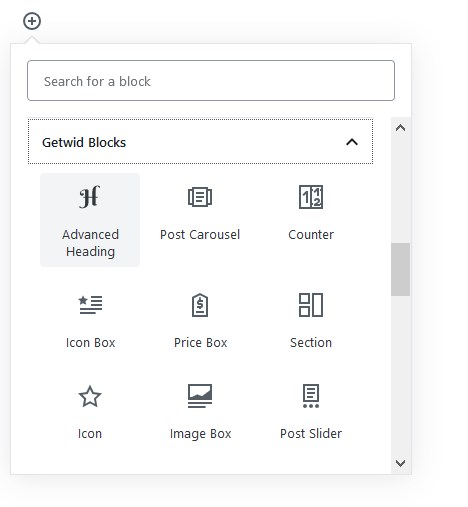Choose the Price Box block icon
This screenshot has width=468, height=507.
(x=200, y=305)
